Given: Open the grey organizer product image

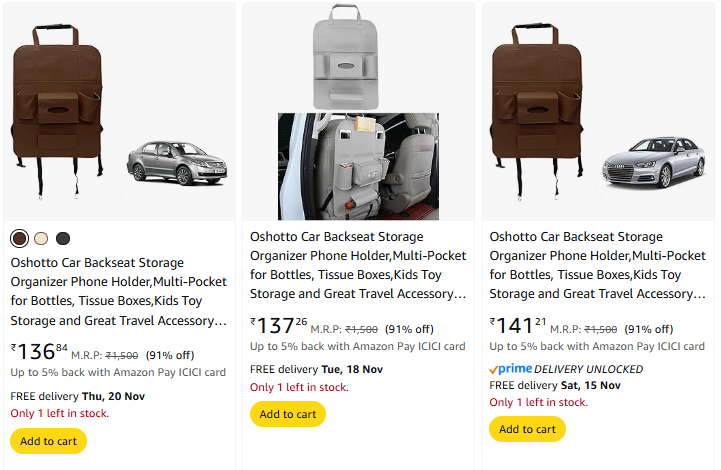Looking at the screenshot, I should point(358,112).
